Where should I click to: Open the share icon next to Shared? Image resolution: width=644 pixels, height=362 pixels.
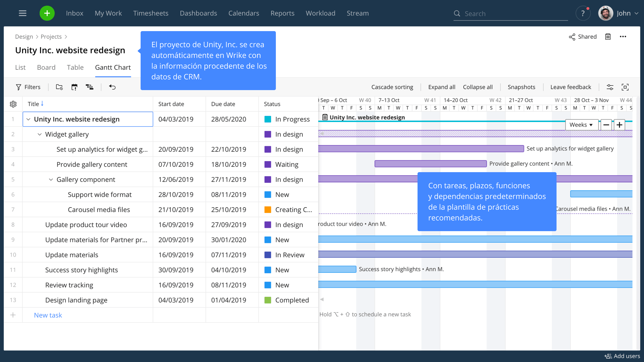coord(572,37)
